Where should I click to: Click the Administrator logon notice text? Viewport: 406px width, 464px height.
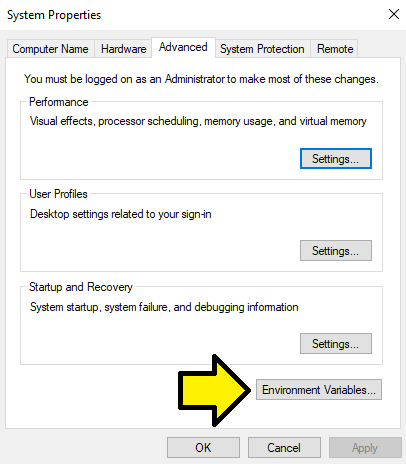click(201, 79)
